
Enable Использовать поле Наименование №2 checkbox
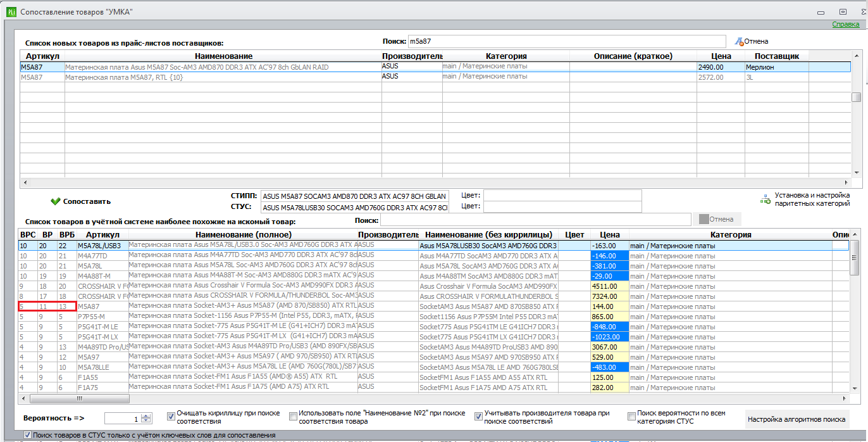(x=293, y=416)
